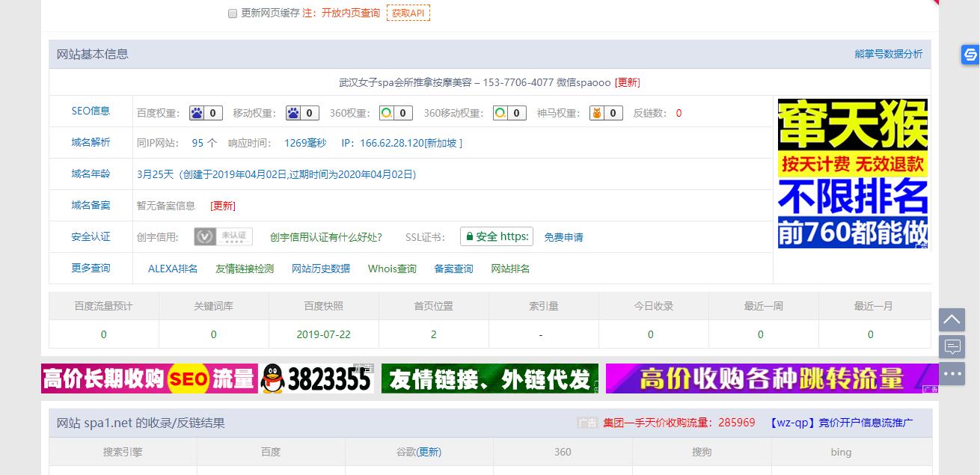Image resolution: width=980 pixels, height=475 pixels.
Task: Open the 集团一手天价收购流量 ad link
Action: click(679, 423)
